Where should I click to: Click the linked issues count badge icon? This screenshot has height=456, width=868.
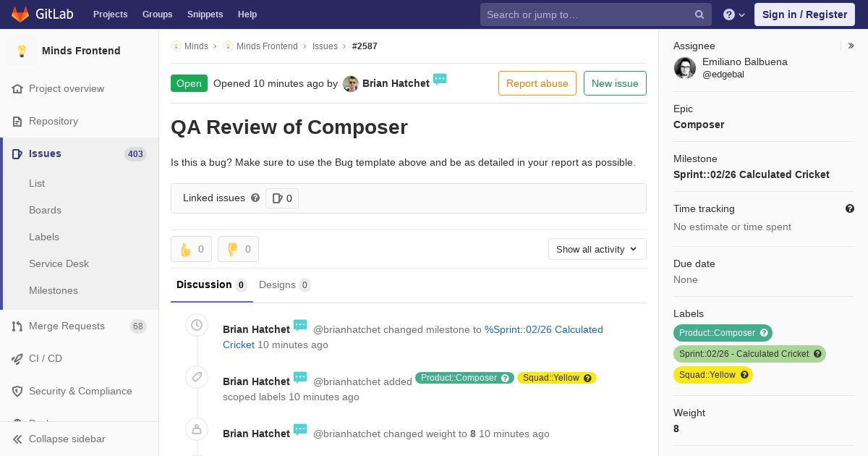[277, 198]
